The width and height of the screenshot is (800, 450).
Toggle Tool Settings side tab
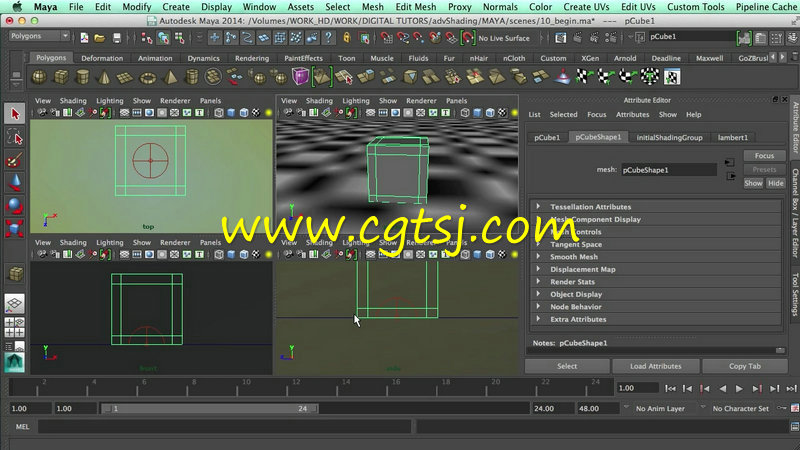[795, 294]
